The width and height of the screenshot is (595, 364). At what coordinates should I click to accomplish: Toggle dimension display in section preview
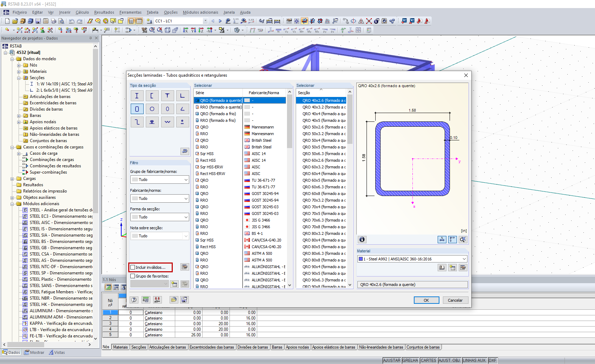[x=442, y=239]
